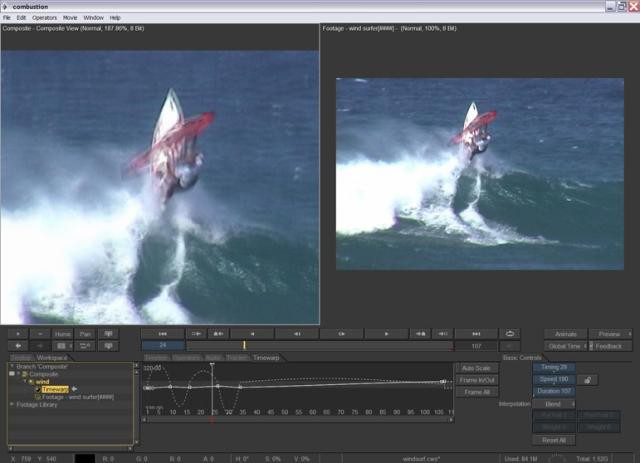Open the Operators menu
This screenshot has height=463, width=640.
(44, 18)
